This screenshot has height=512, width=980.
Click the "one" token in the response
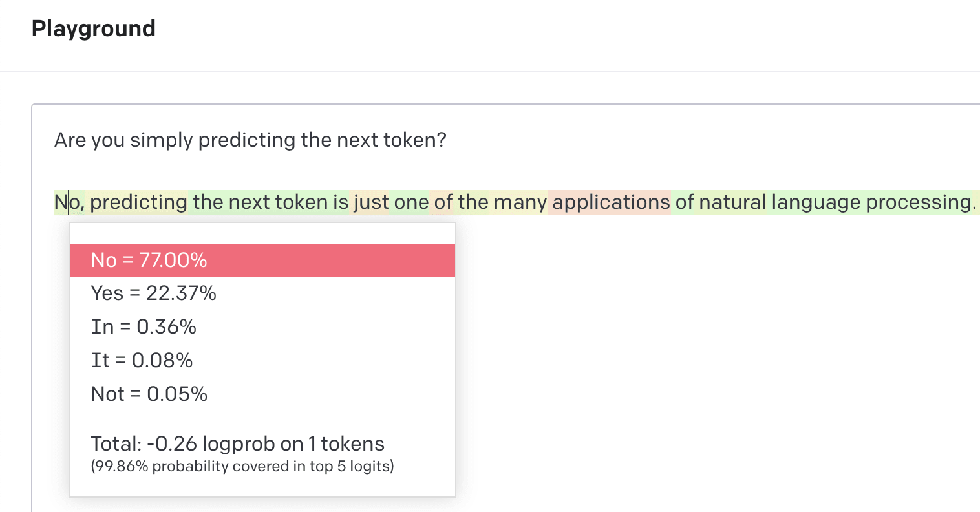tap(411, 202)
